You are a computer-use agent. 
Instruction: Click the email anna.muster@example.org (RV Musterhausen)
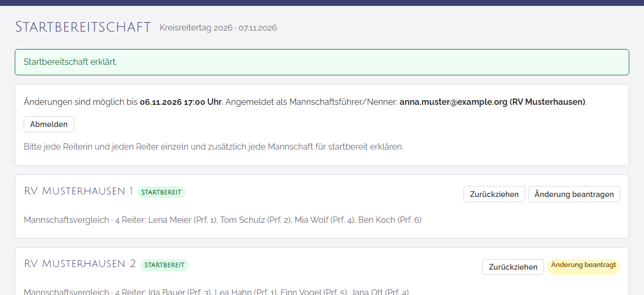pos(492,102)
